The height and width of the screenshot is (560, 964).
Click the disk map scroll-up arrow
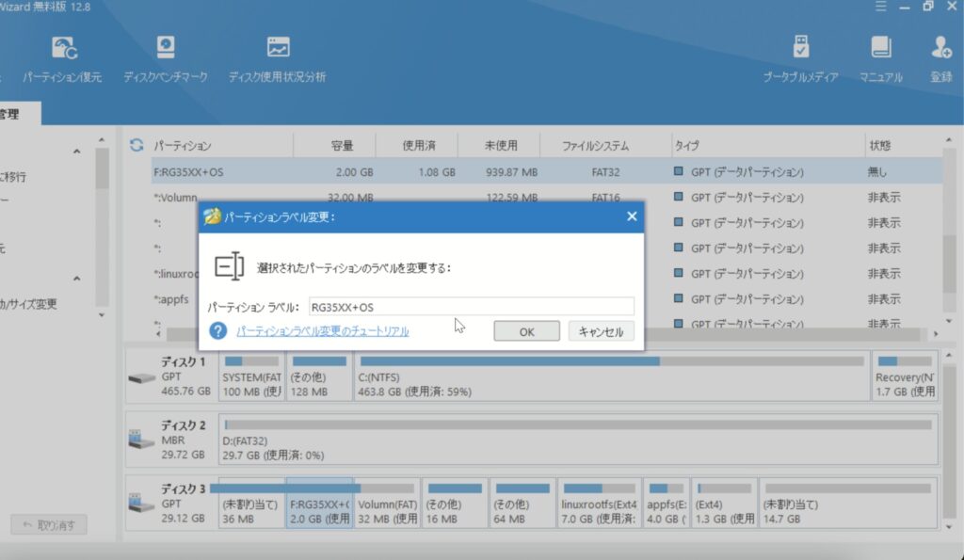949,356
